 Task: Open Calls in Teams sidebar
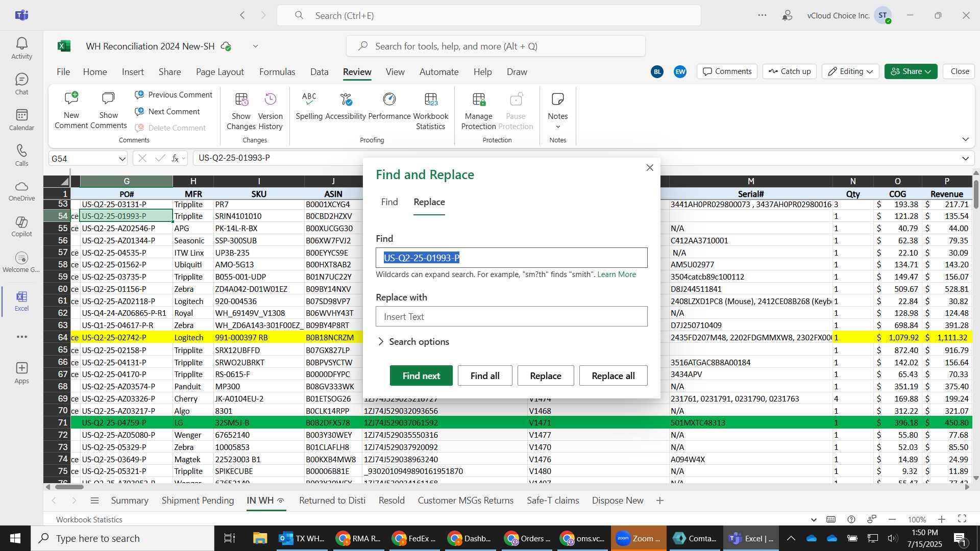[21, 156]
